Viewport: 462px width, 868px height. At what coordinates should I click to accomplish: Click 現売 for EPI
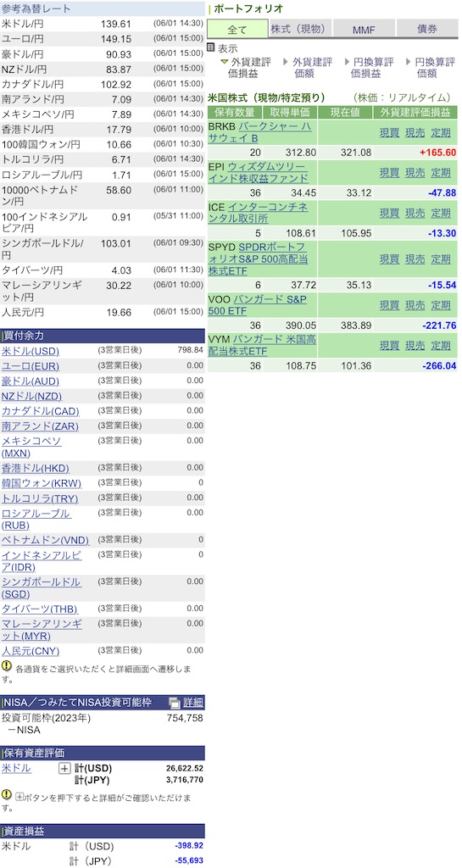coord(415,172)
